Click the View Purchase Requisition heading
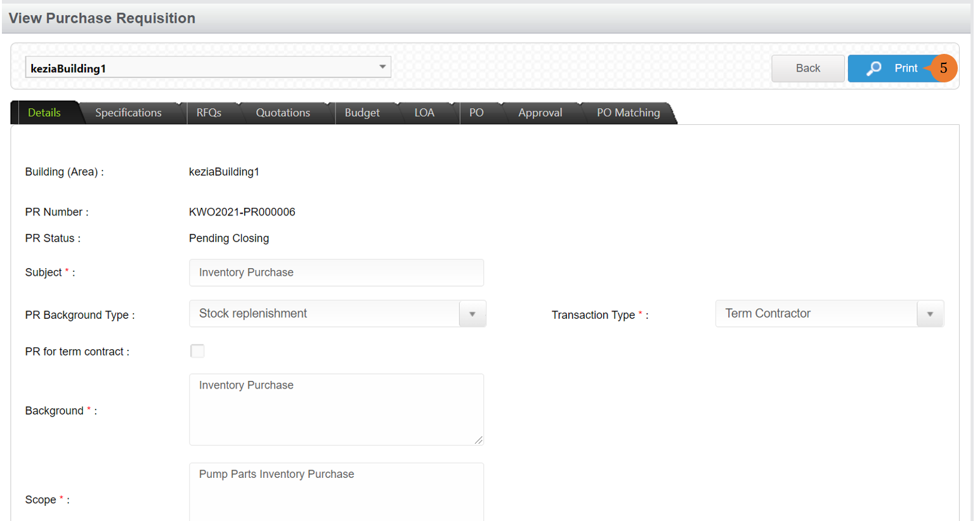This screenshot has height=521, width=980. (x=102, y=18)
